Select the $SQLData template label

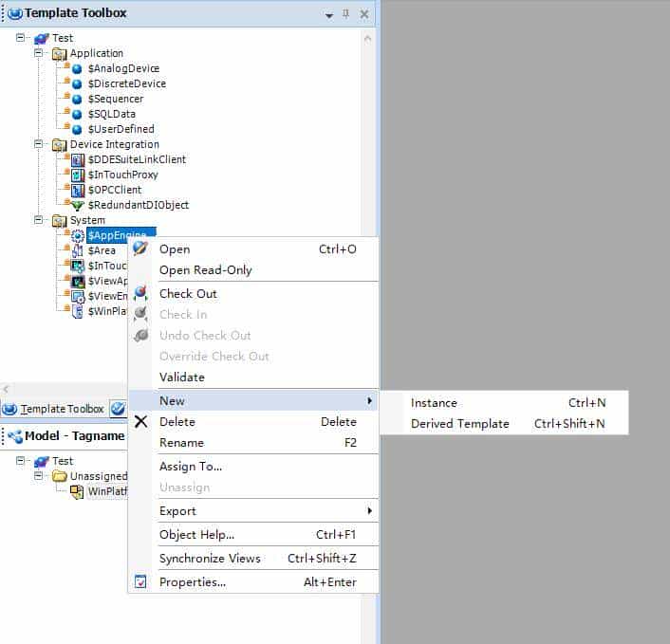pyautogui.click(x=112, y=115)
